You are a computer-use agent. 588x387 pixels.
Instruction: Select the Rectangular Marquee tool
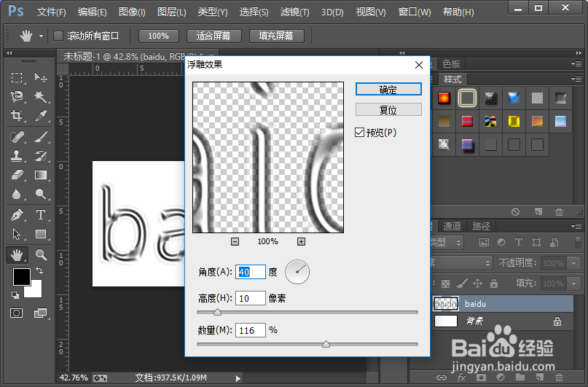17,78
